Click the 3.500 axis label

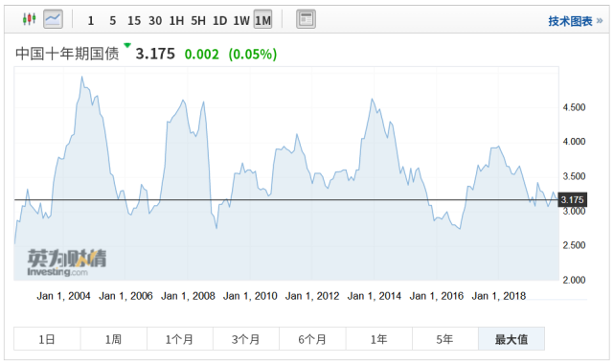(x=574, y=176)
